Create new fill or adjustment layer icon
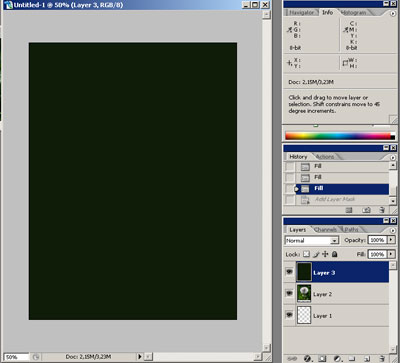 337,359
